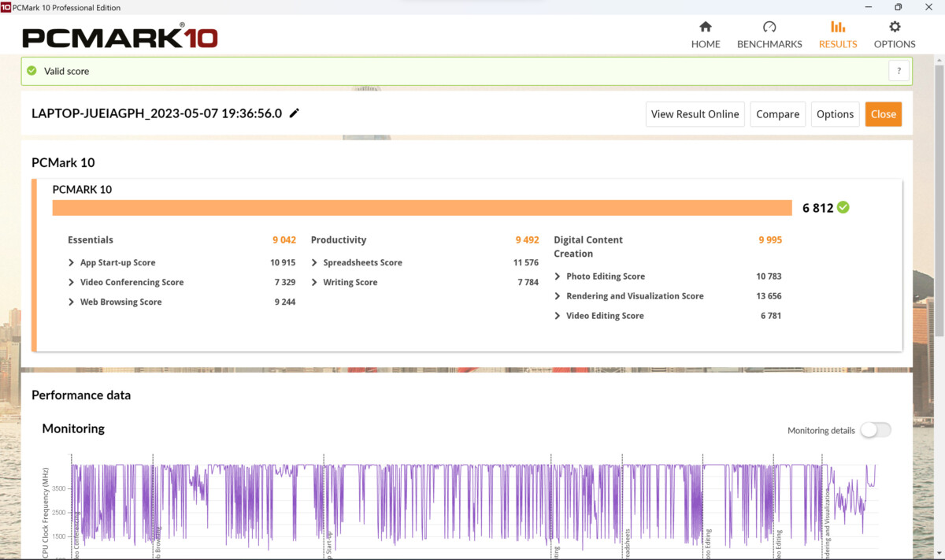Click the Web Browsing value 9 244
This screenshot has height=560, width=945.
[285, 302]
